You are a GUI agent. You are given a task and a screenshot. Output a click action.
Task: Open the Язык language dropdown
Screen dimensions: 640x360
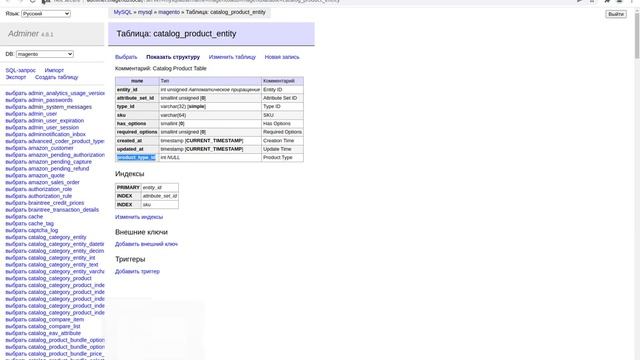click(x=46, y=13)
